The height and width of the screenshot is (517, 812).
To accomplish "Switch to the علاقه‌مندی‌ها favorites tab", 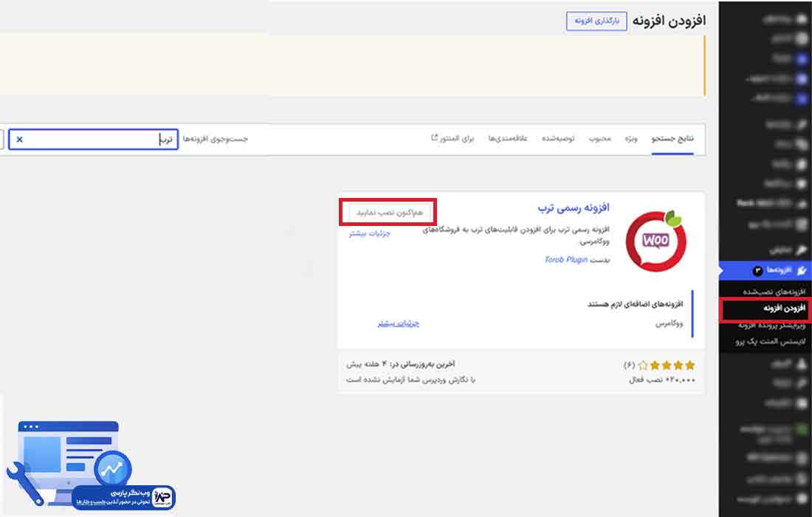I will (x=508, y=139).
